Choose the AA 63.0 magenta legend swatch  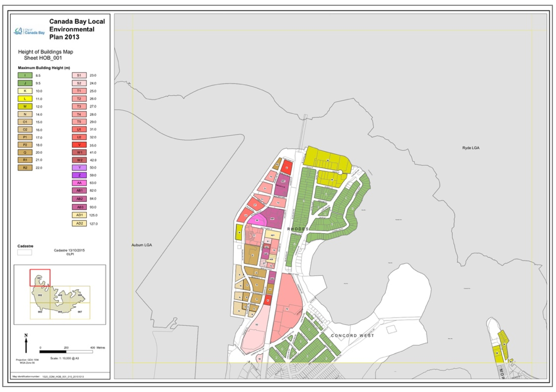click(79, 183)
